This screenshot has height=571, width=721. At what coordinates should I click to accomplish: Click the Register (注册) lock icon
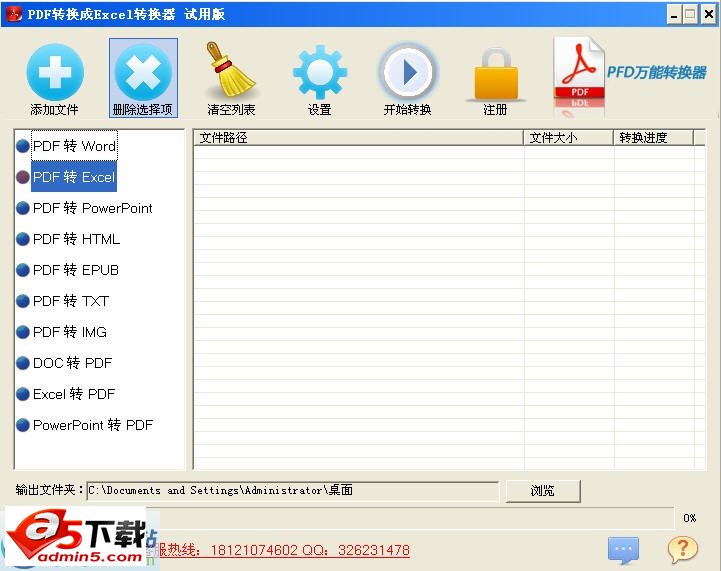pos(496,74)
